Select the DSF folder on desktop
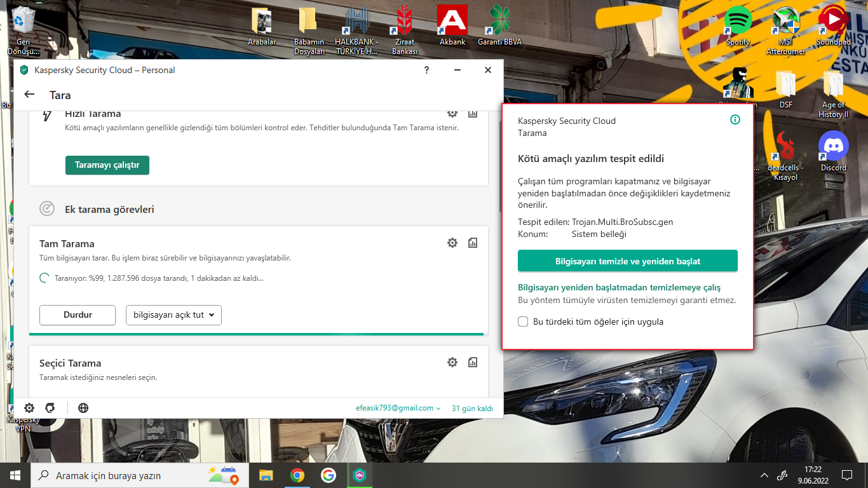This screenshot has width=868, height=488. tap(785, 89)
